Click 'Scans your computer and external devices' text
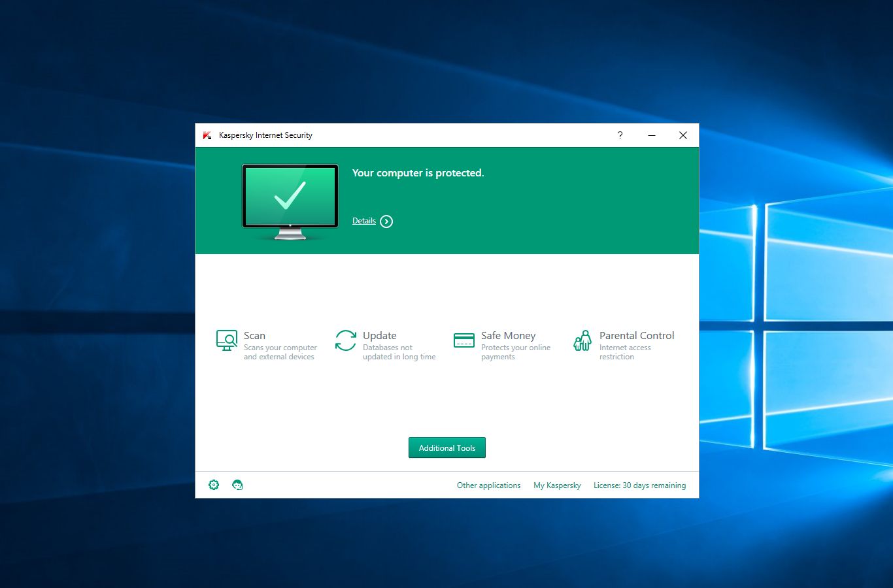893x588 pixels. [x=280, y=352]
